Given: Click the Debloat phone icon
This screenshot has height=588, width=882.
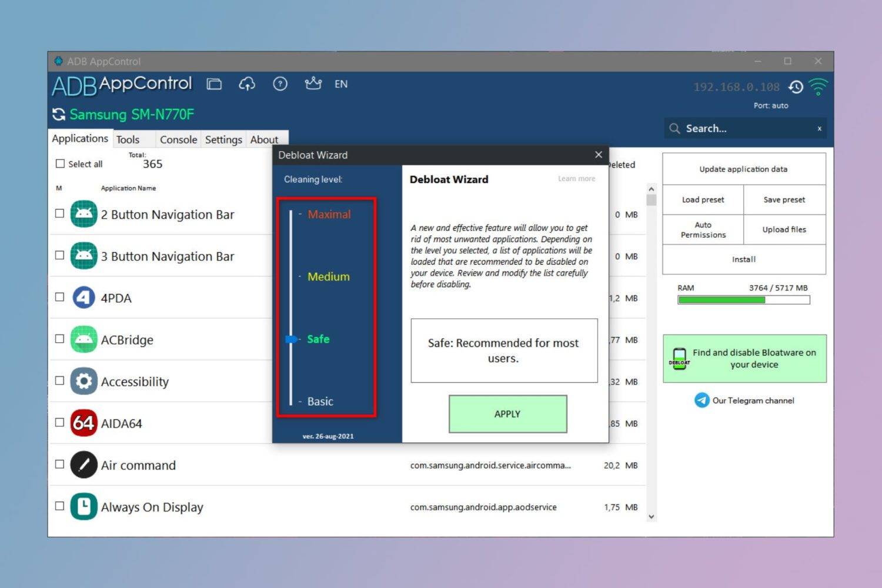Looking at the screenshot, I should coord(679,359).
